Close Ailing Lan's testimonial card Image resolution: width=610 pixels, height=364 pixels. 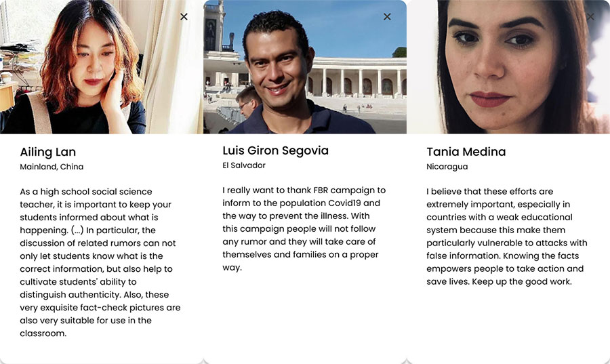tap(184, 17)
